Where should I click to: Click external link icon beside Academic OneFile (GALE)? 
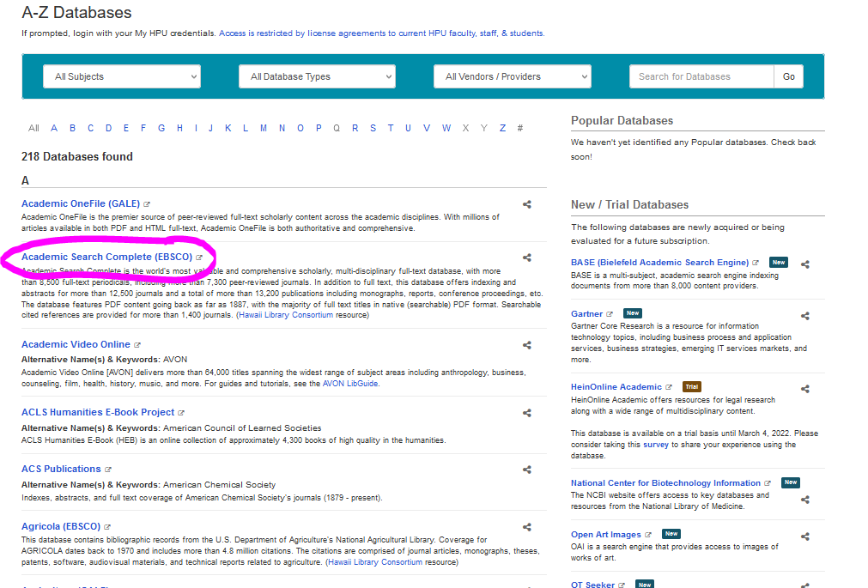click(147, 204)
